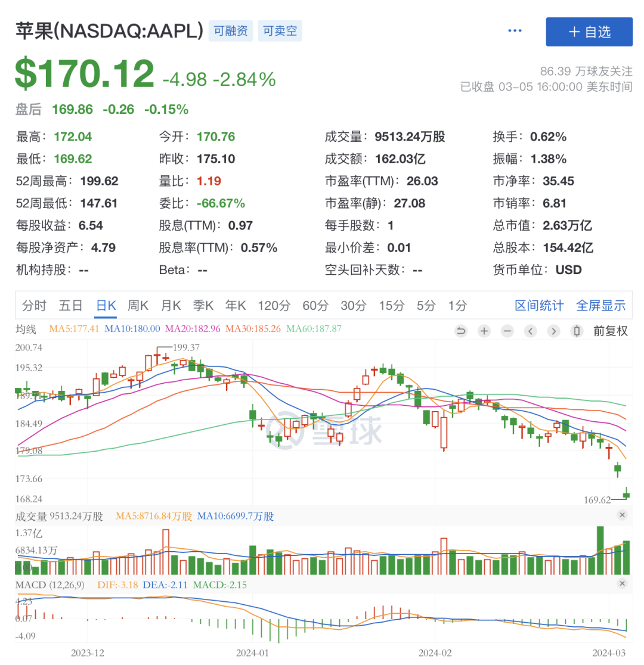The width and height of the screenshot is (644, 665).
Task: Click the volume MA10:6699.7万股 label
Action: [236, 516]
